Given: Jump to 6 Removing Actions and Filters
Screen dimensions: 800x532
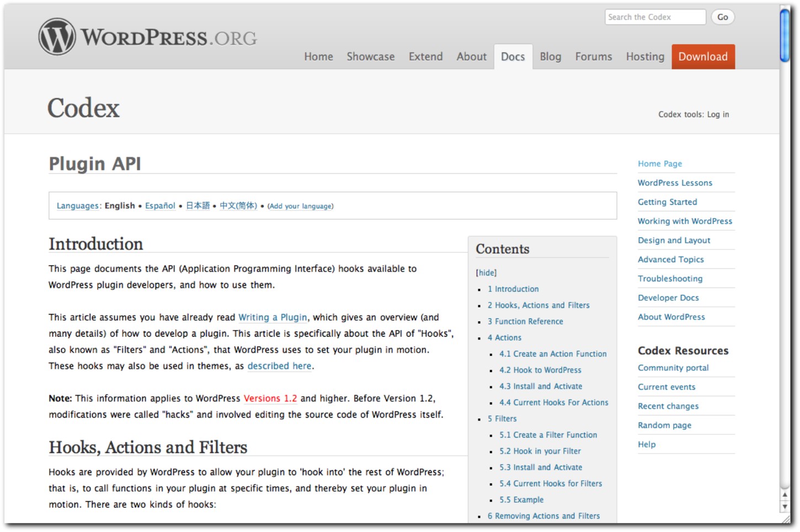Looking at the screenshot, I should coord(543,516).
